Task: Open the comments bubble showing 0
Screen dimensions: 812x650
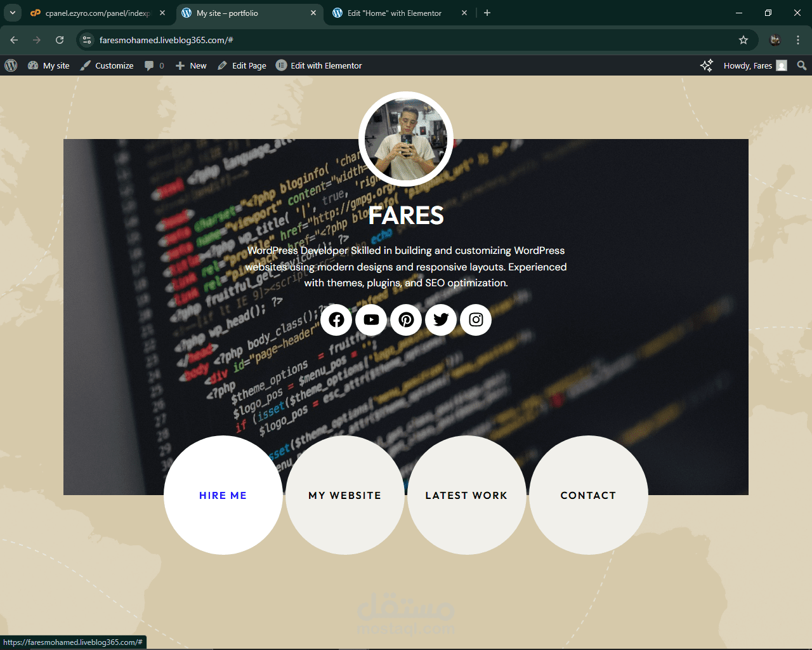Action: click(x=154, y=65)
